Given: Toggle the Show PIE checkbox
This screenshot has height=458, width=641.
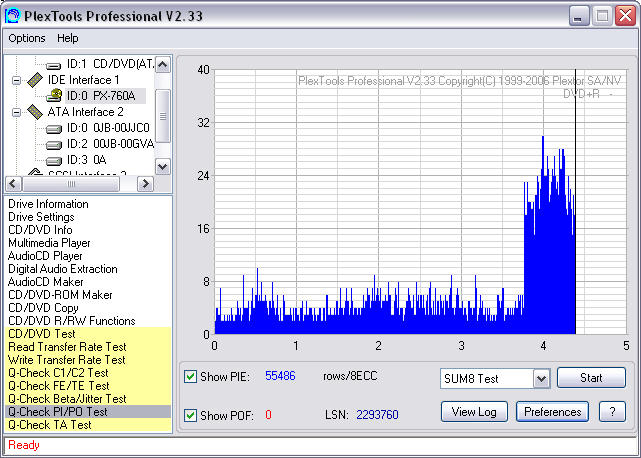Looking at the screenshot, I should (191, 376).
